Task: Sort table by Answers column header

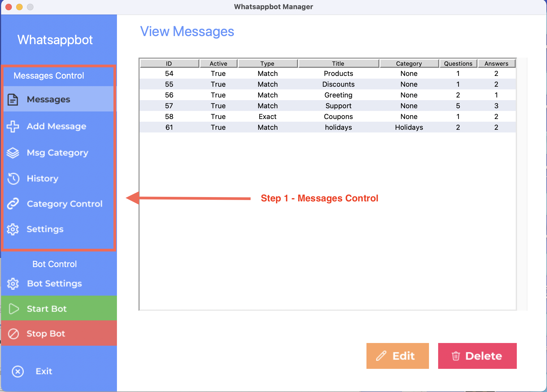Action: click(x=497, y=64)
